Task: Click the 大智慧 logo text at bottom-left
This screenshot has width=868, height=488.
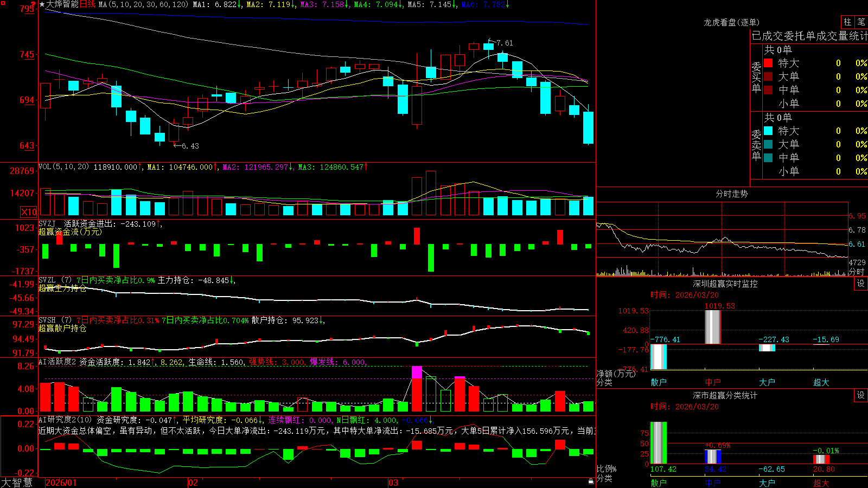Action: click(17, 483)
